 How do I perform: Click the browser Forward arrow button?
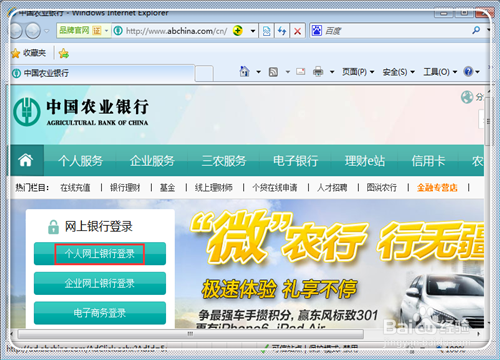33,31
